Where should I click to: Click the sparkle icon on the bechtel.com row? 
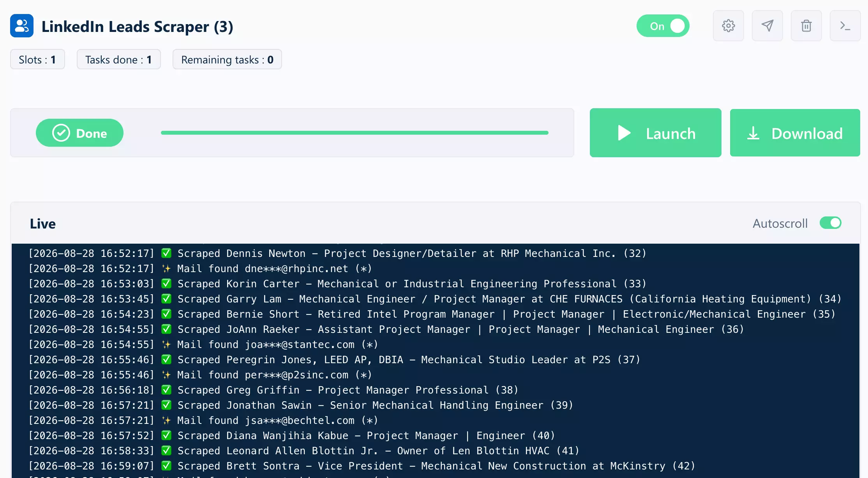pyautogui.click(x=166, y=420)
